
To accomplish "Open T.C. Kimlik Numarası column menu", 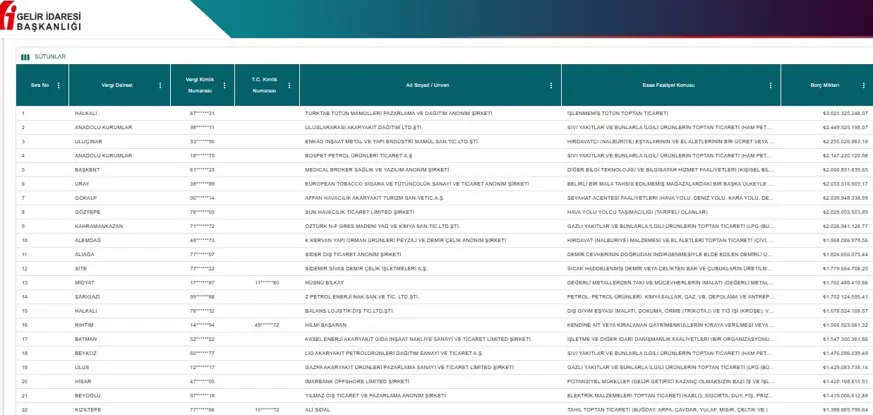I will [x=288, y=86].
